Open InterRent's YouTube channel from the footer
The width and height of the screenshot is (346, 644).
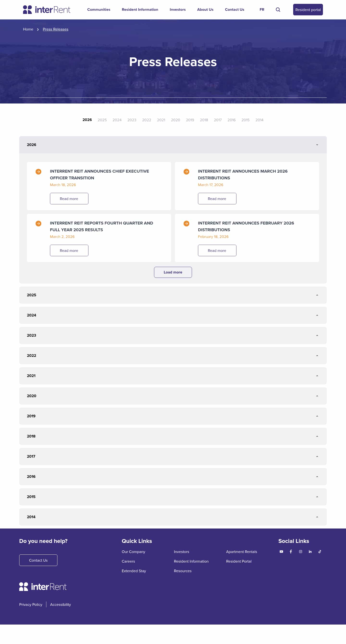click(281, 552)
